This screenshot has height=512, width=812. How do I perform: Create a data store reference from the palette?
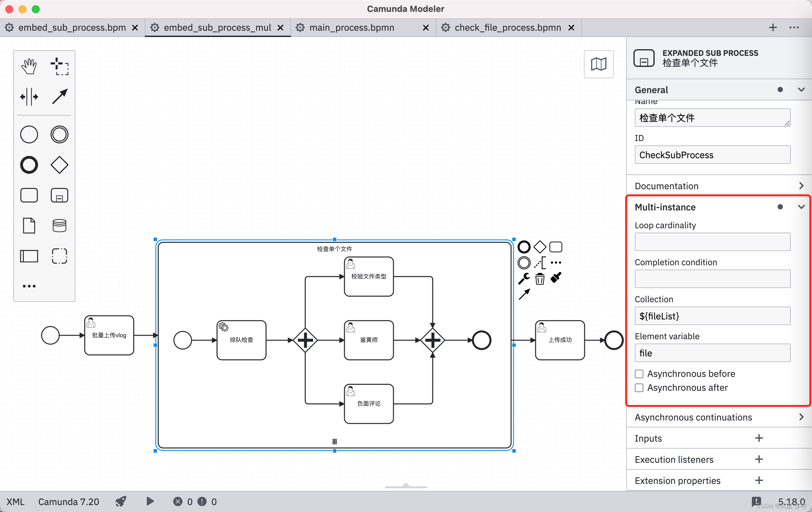60,225
